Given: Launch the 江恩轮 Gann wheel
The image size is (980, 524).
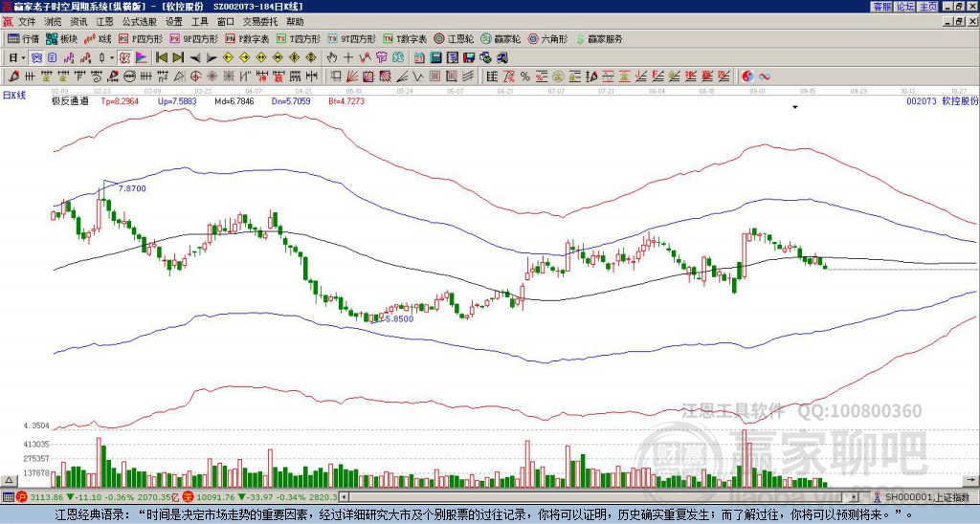Looking at the screenshot, I should [x=453, y=38].
